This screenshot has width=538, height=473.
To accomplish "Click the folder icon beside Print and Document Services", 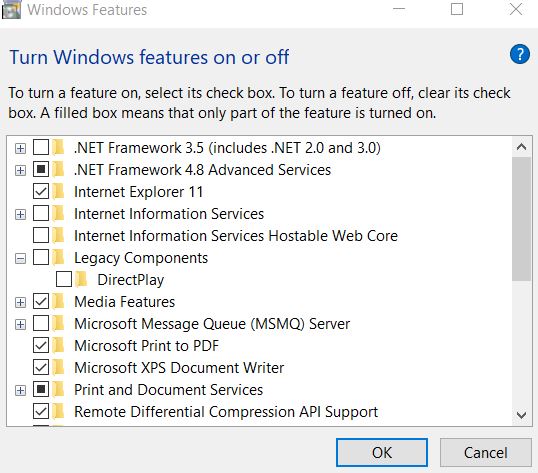I will pyautogui.click(x=59, y=389).
